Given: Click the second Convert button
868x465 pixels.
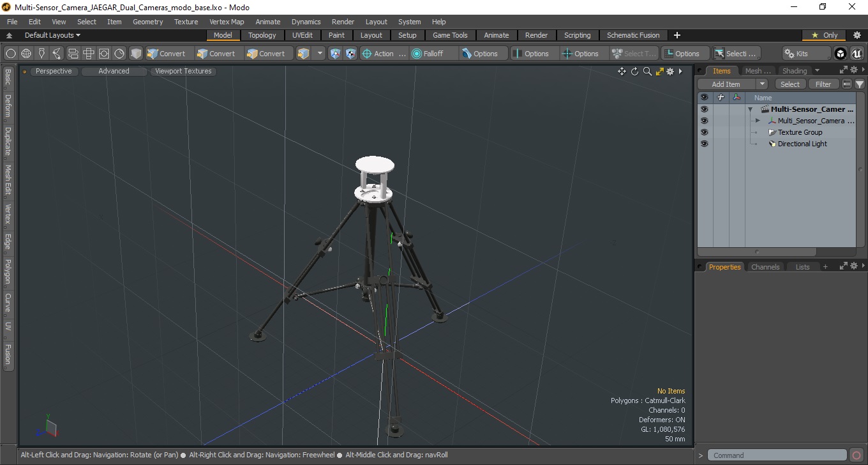Looking at the screenshot, I should (x=218, y=54).
